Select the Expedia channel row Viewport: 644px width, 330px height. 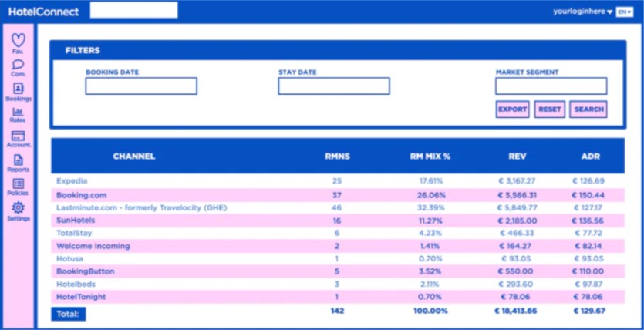[x=338, y=181]
